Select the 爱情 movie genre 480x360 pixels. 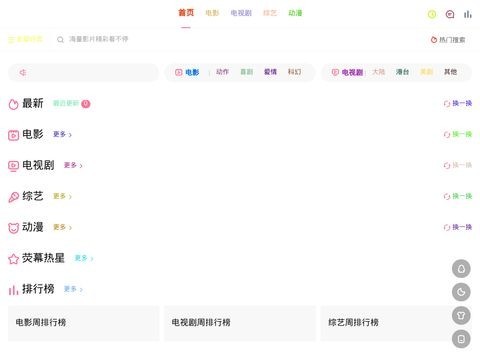tap(270, 72)
